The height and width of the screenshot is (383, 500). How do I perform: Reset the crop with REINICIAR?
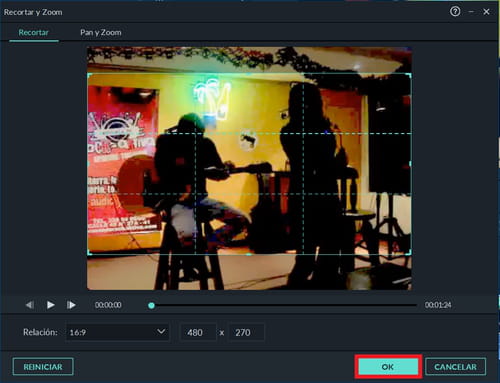click(x=43, y=367)
